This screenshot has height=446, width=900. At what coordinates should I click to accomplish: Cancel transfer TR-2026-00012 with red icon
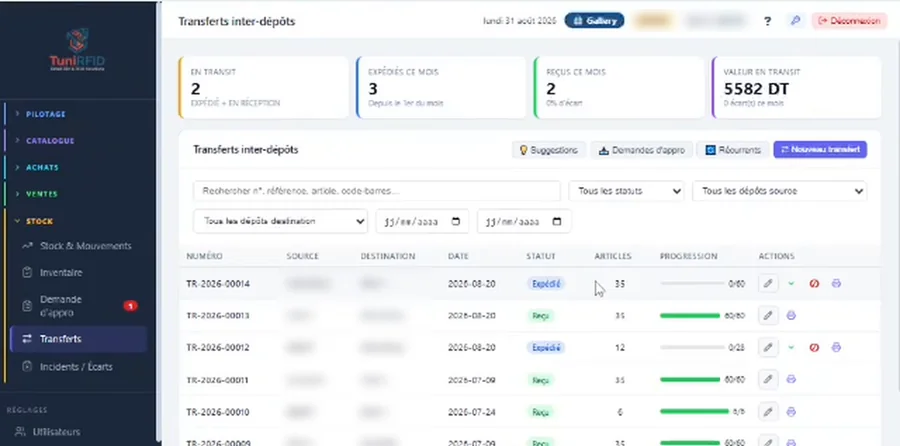[814, 348]
